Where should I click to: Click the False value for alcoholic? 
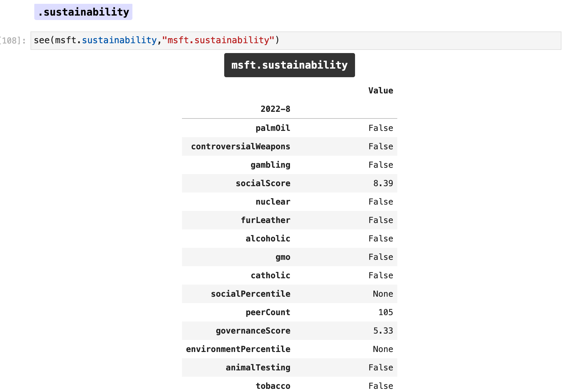coord(380,239)
